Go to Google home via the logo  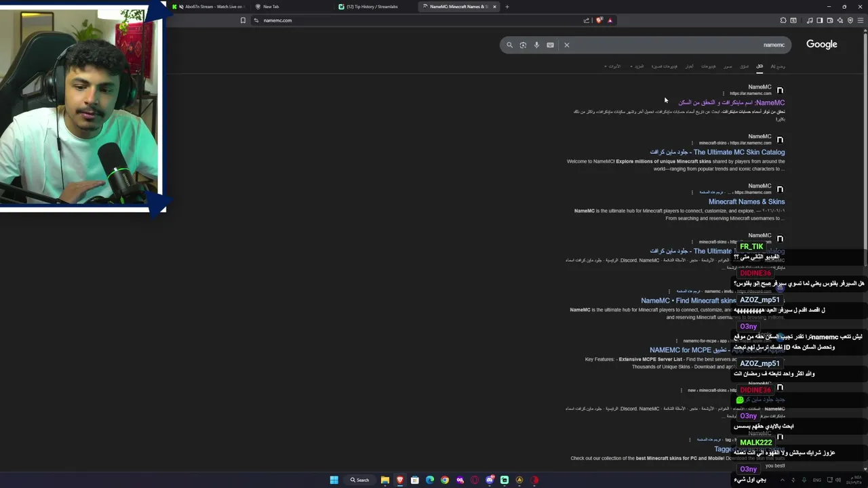tap(822, 44)
